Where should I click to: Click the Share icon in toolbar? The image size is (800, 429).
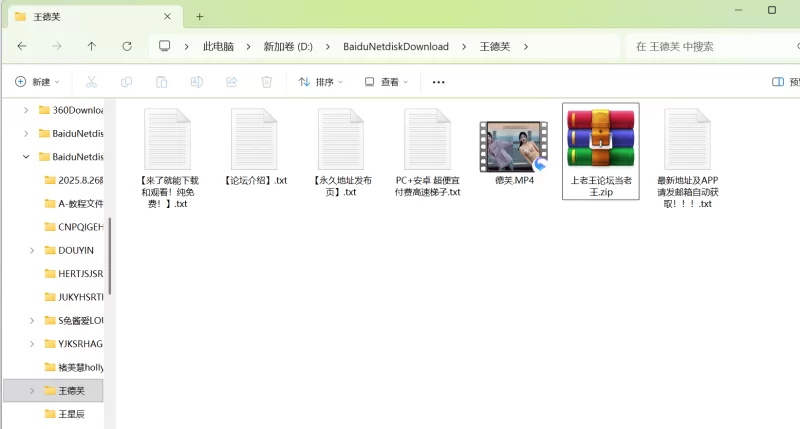[x=232, y=82]
